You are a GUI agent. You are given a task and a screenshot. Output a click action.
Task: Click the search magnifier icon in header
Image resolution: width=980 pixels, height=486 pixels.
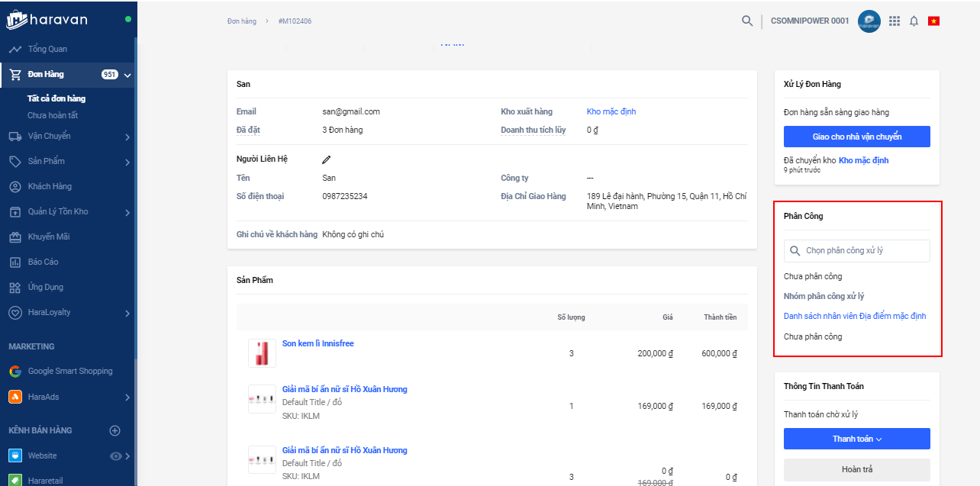click(x=747, y=21)
